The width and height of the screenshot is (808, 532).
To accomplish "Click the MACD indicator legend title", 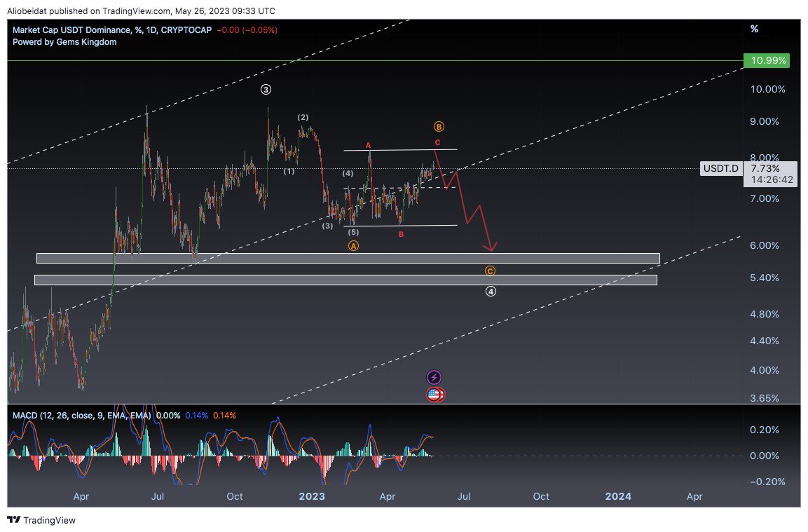I will (x=81, y=416).
